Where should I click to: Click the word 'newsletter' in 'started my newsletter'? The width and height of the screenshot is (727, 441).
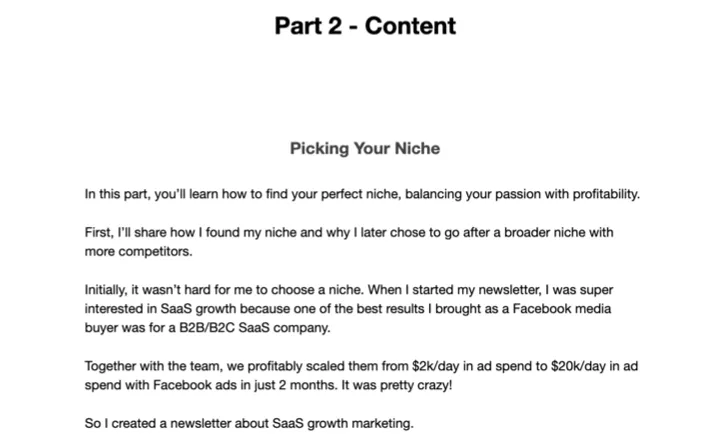[x=509, y=290]
